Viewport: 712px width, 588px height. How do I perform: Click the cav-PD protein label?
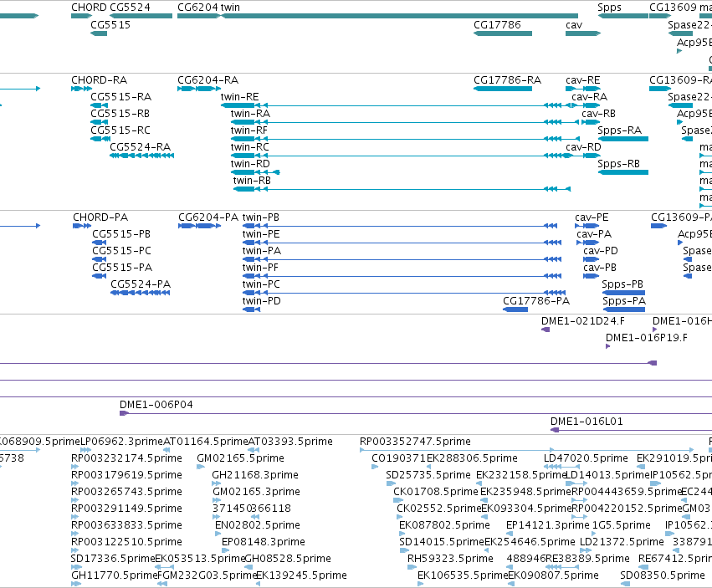(601, 251)
